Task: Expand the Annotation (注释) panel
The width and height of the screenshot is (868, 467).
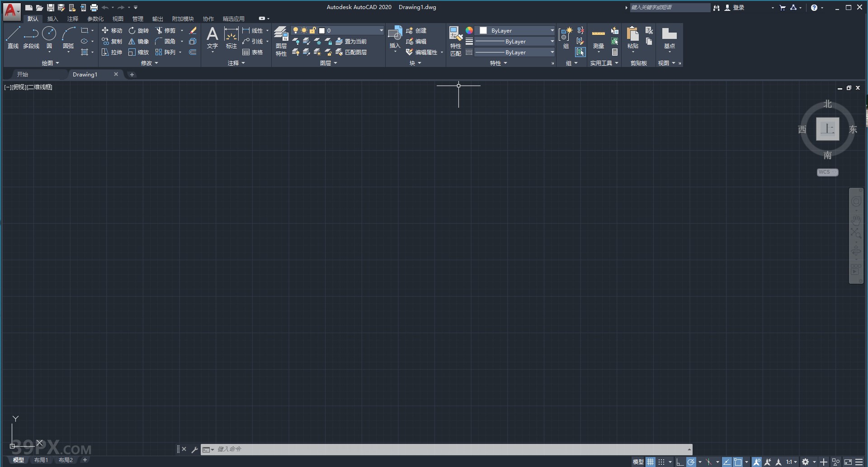Action: pos(236,63)
